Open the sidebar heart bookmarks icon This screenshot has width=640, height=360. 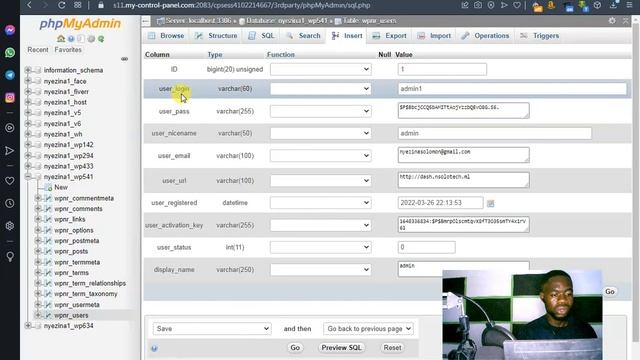click(x=10, y=181)
